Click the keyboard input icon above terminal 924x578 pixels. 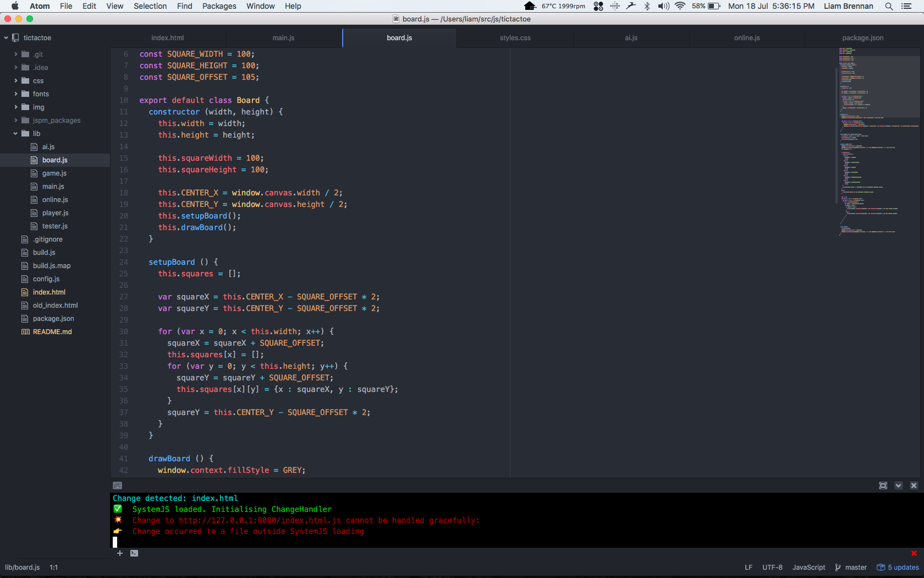(117, 486)
